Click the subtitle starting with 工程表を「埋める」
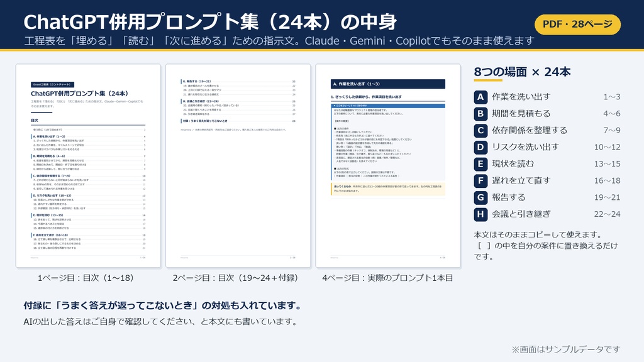This screenshot has width=644, height=362. click(279, 41)
